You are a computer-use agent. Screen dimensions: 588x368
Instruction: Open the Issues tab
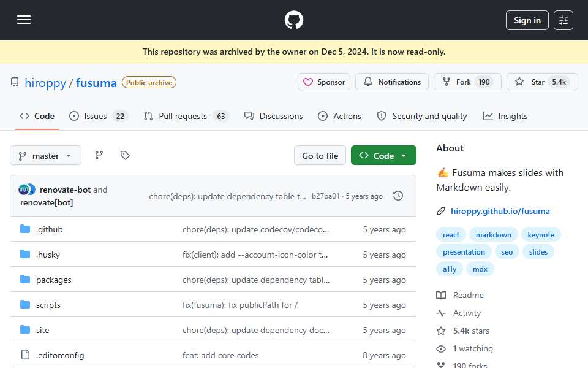[99, 116]
